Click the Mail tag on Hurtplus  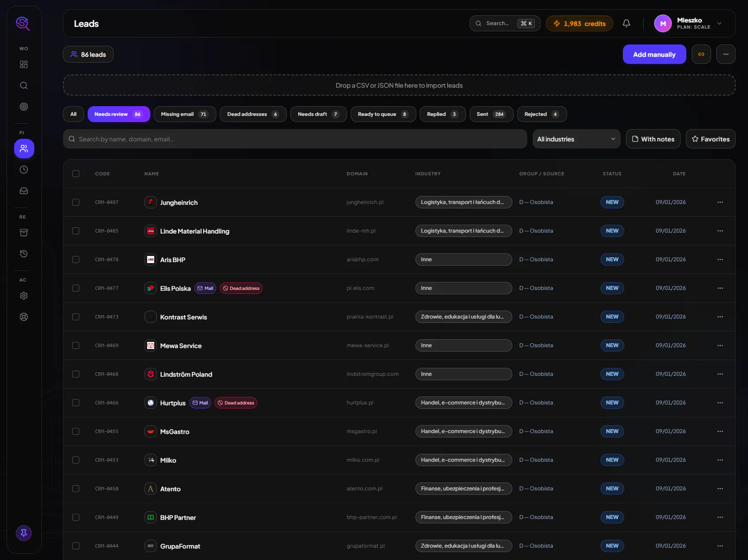pos(200,403)
